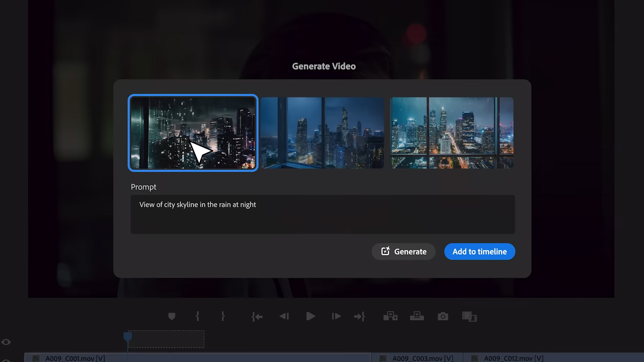
Task: Toggle the track eye visibility icon
Action: click(6, 342)
